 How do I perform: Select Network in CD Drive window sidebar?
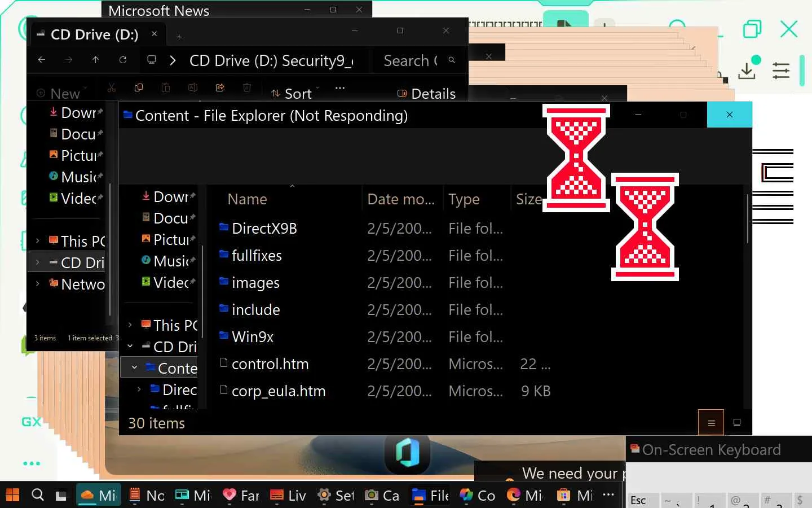[76, 284]
